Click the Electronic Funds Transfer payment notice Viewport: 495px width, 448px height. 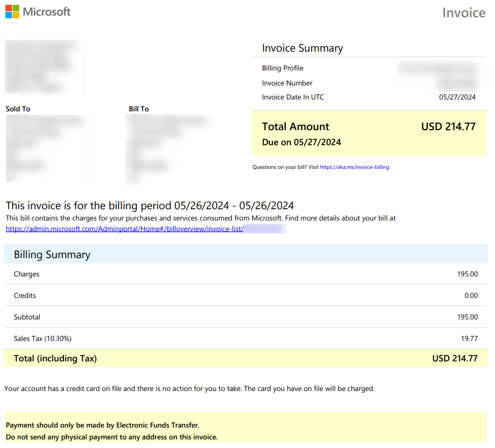point(102,425)
